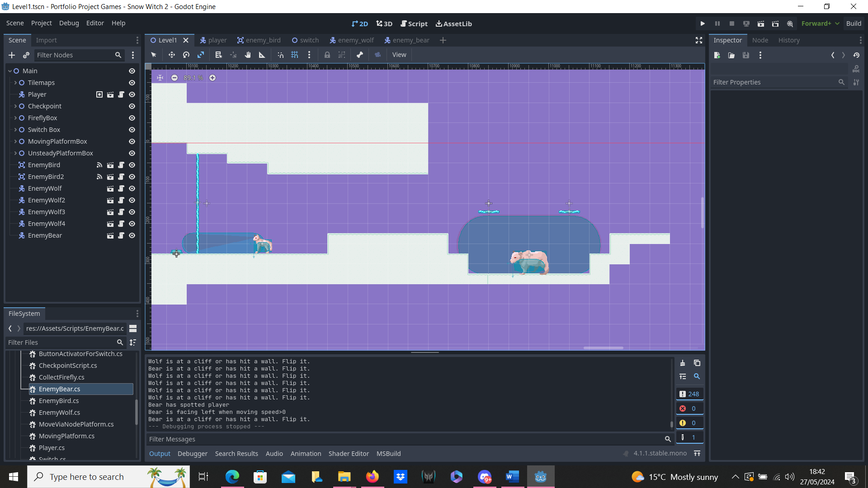
Task: Switch to the enemy_wolf scene tab
Action: coord(352,40)
